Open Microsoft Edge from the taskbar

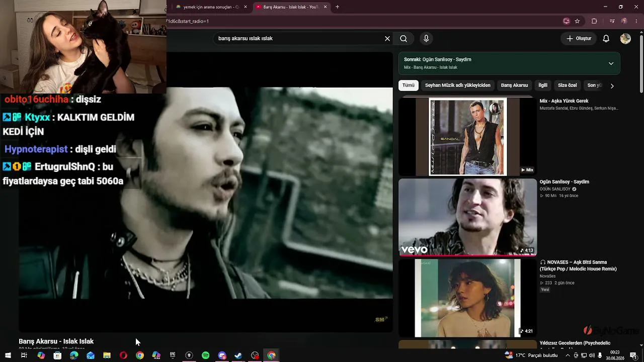click(74, 355)
